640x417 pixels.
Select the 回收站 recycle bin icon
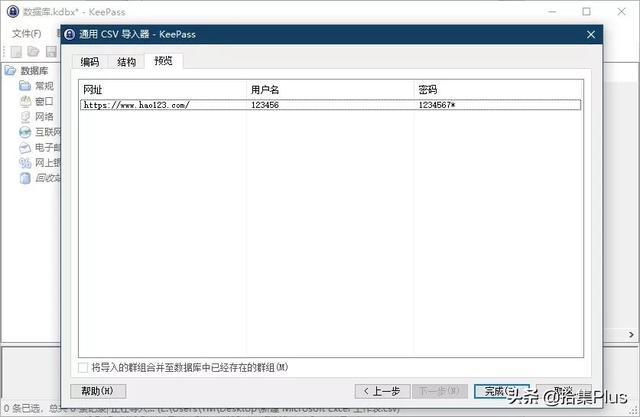tap(25, 178)
